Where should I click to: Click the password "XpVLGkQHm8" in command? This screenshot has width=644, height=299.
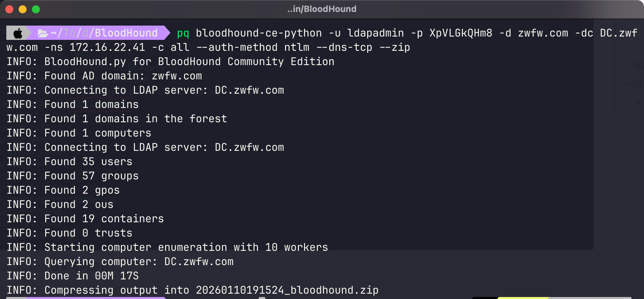[461, 33]
